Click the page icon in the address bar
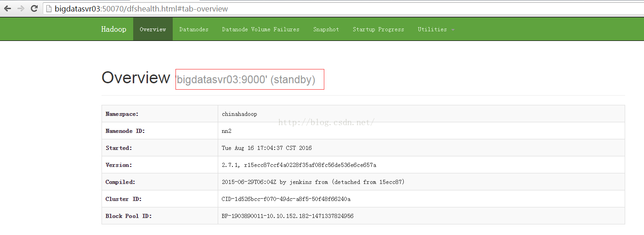This screenshot has height=235, width=644. 49,9
